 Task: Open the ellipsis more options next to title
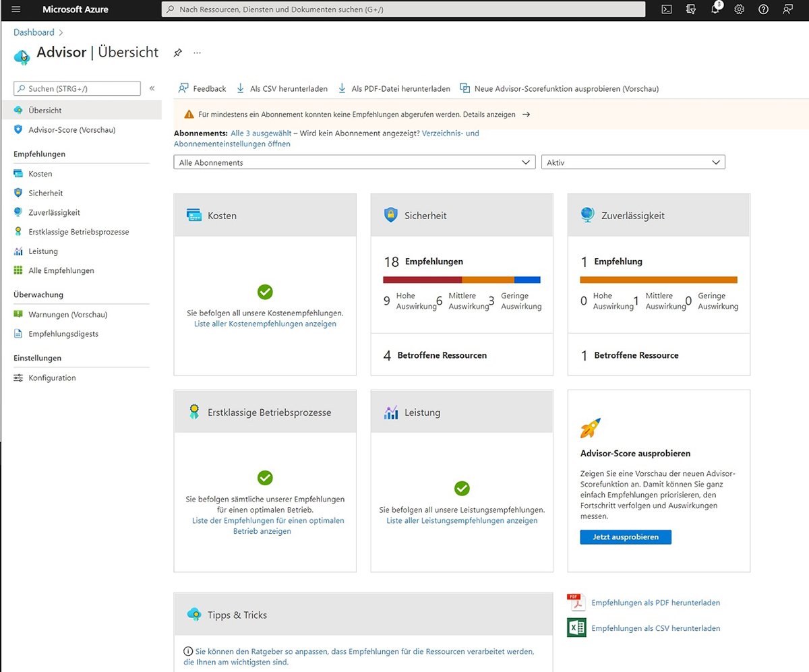(198, 53)
